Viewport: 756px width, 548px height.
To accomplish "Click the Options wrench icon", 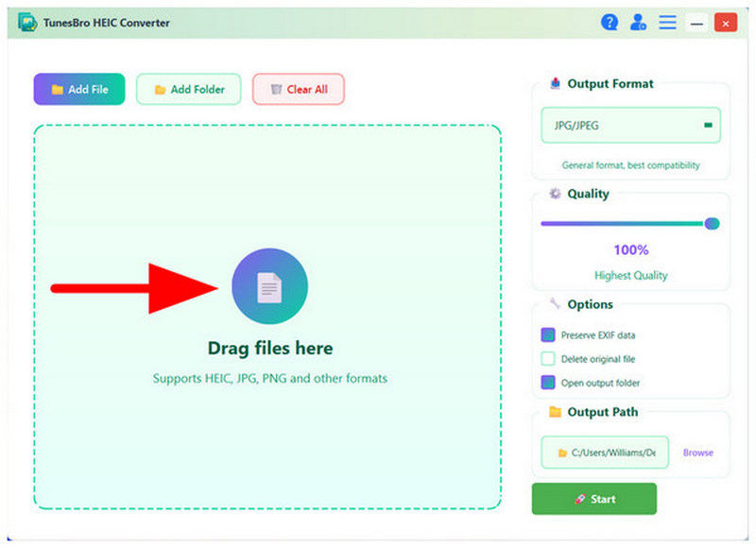I will pyautogui.click(x=555, y=303).
